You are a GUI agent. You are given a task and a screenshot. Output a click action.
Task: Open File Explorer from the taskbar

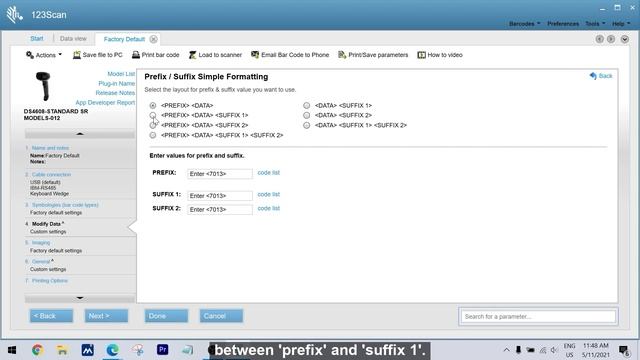point(62,350)
